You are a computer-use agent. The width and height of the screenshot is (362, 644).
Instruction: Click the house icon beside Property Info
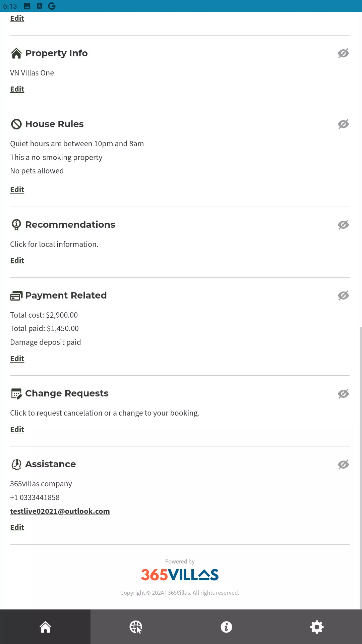[16, 53]
